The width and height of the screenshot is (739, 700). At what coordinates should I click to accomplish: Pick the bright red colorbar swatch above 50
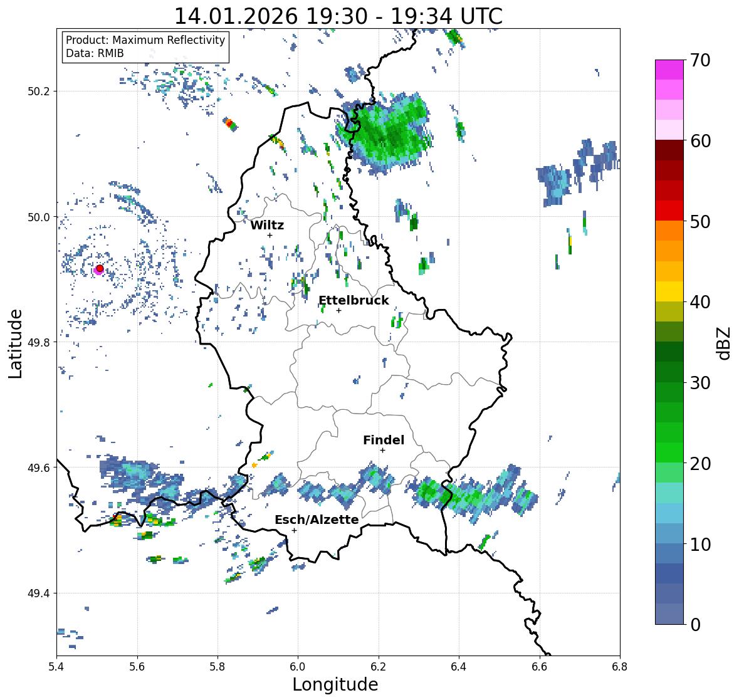[x=669, y=211]
